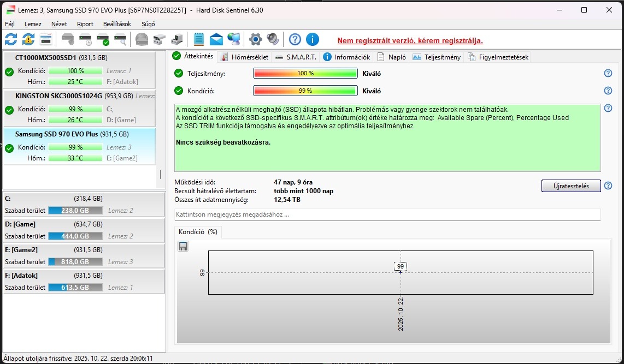
Task: Open settings via the gear icon
Action: (x=256, y=39)
